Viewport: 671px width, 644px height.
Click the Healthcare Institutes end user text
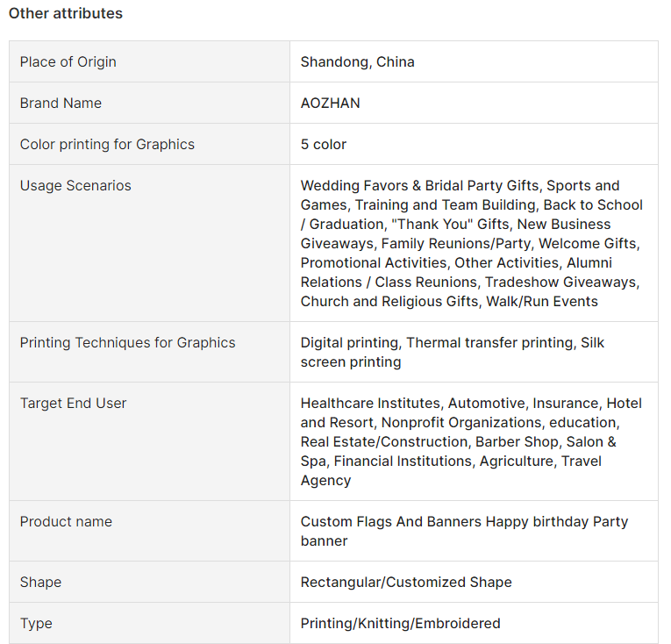click(x=471, y=441)
